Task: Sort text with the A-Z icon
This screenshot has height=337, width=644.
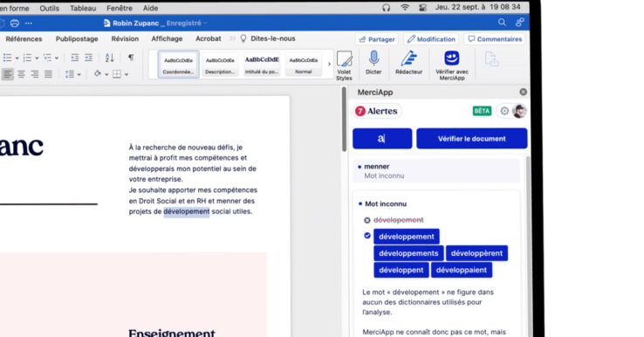Action: pos(109,58)
